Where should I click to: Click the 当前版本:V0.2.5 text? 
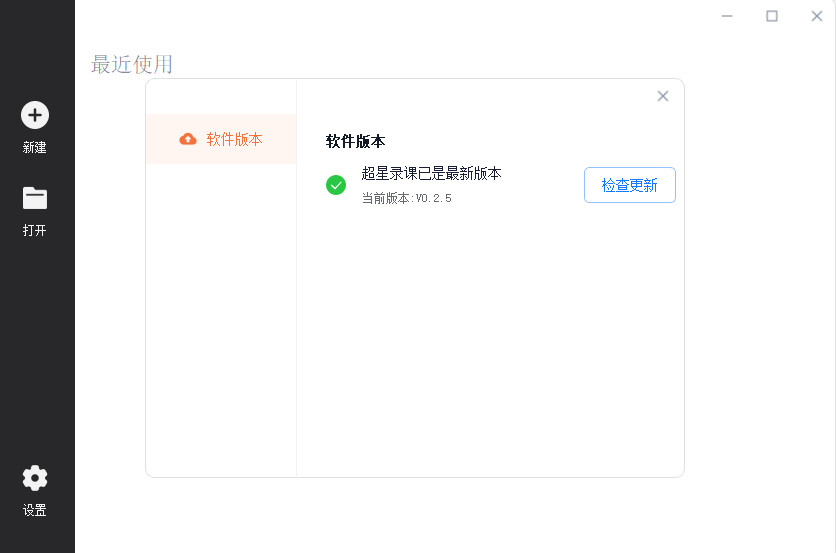click(x=407, y=198)
